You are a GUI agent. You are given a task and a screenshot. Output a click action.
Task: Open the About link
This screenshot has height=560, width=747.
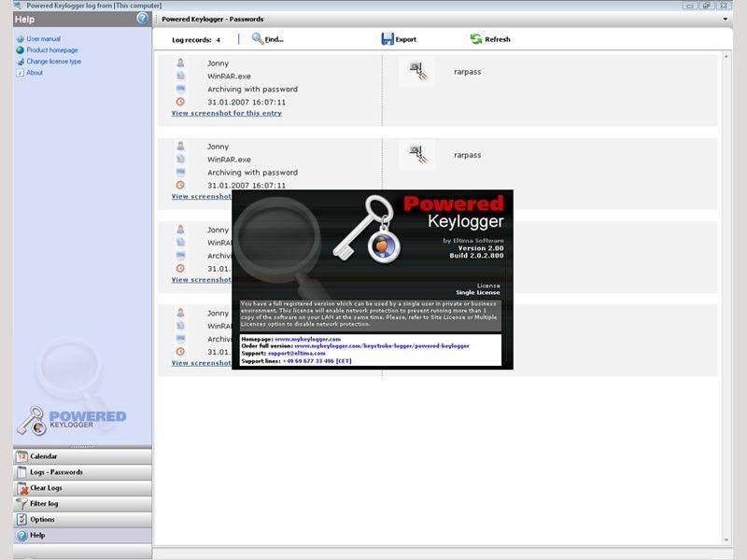click(35, 73)
